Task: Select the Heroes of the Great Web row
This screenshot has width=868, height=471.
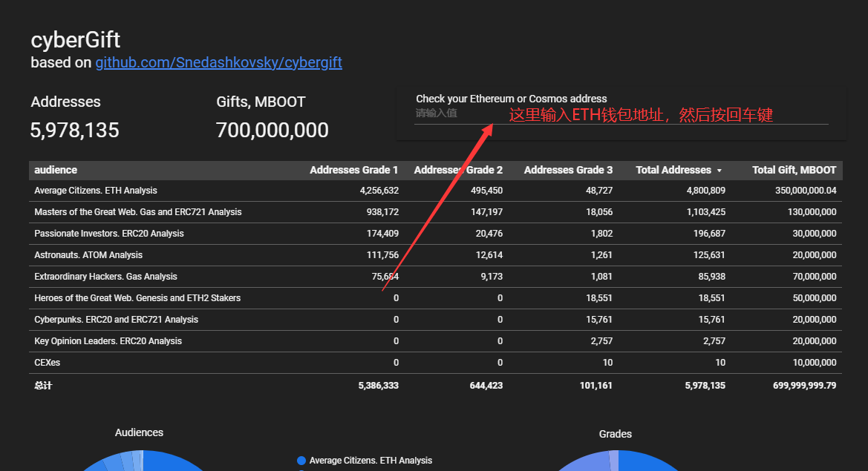Action: (137, 298)
